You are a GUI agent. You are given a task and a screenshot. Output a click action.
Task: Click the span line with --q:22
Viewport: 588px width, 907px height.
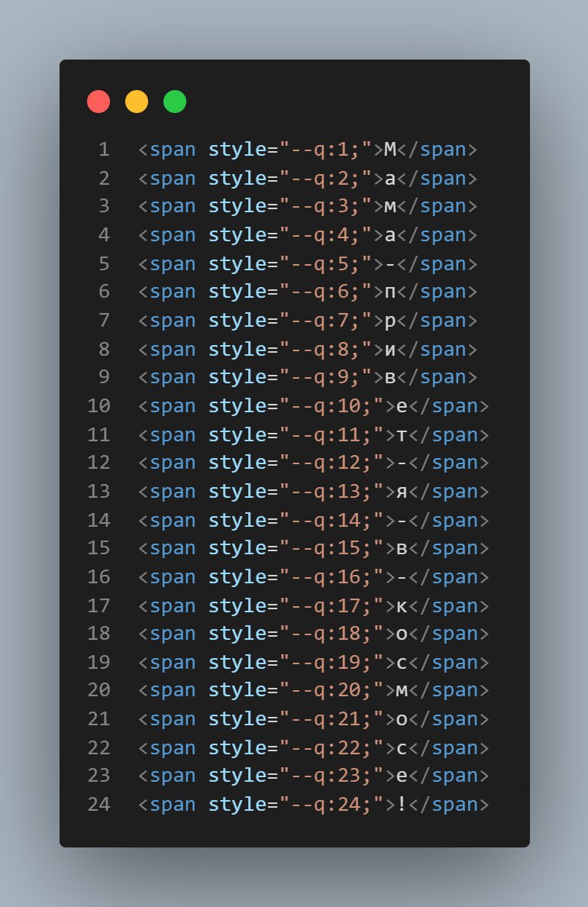pos(313,748)
